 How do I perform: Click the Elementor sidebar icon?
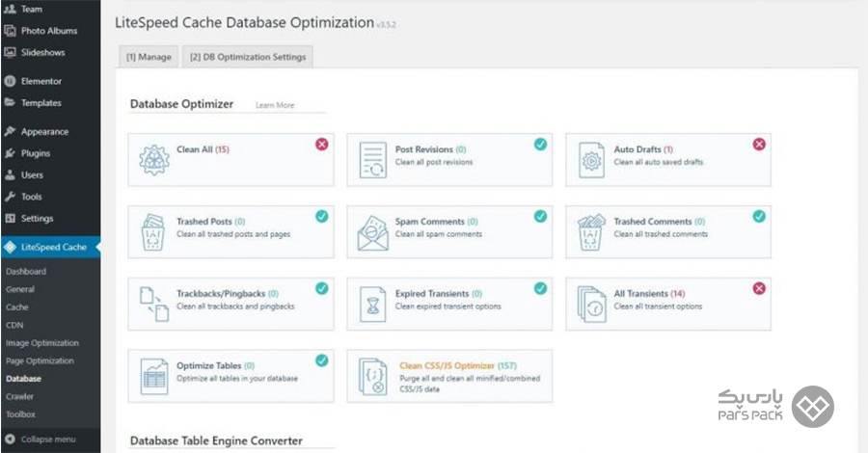10,81
